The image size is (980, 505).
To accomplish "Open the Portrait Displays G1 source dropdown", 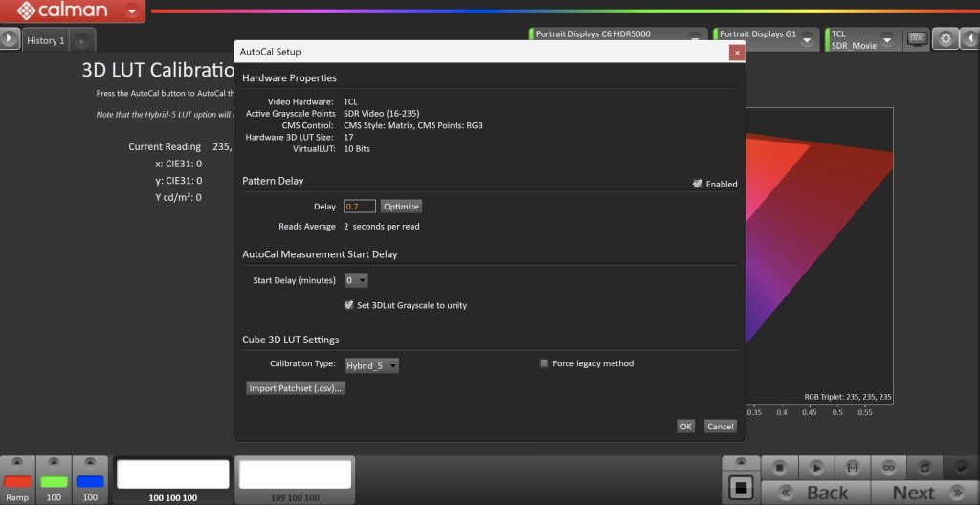I will (807, 39).
